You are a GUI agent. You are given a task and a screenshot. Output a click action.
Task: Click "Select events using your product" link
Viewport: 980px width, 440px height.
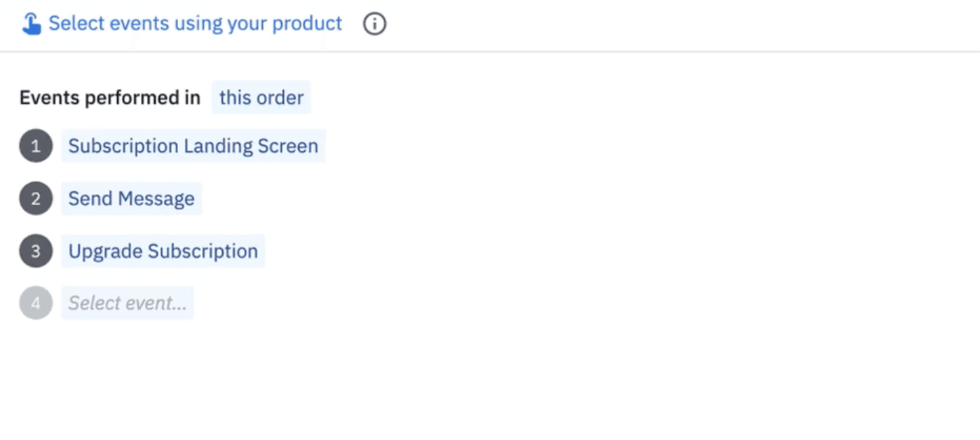pyautogui.click(x=195, y=24)
